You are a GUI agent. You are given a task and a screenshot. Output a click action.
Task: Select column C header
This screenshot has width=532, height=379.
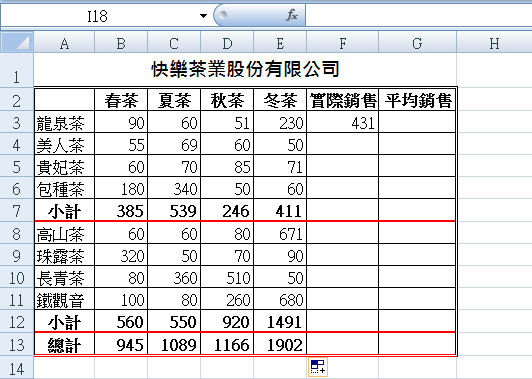coord(174,43)
